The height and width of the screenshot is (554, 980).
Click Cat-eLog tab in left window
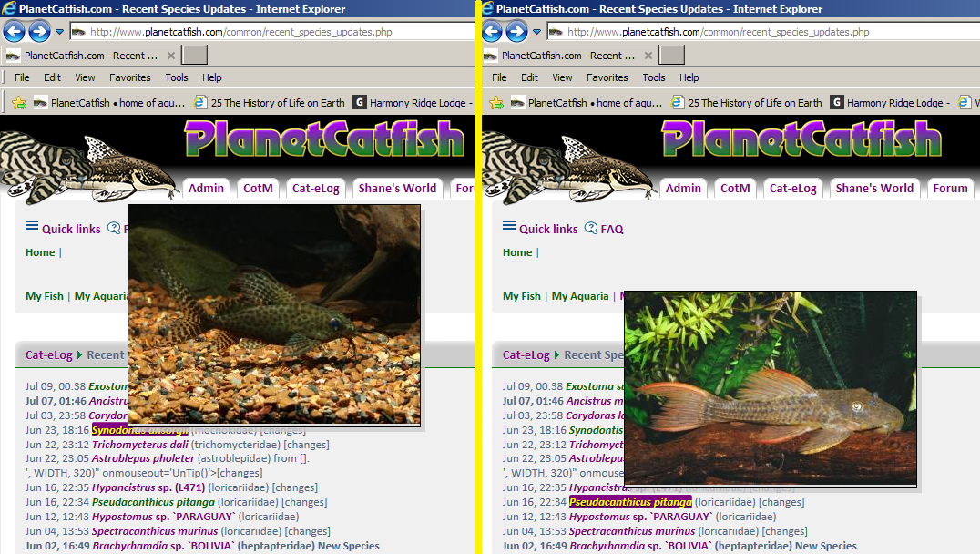(316, 189)
